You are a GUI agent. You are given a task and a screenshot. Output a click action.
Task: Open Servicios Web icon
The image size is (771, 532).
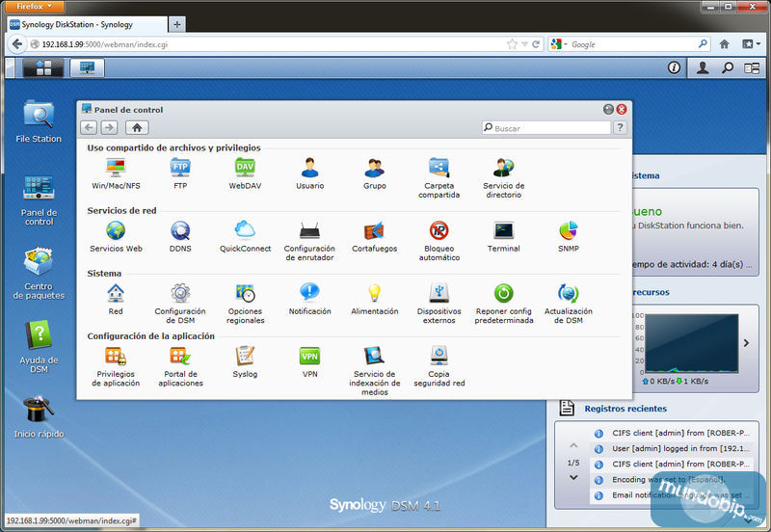click(116, 236)
